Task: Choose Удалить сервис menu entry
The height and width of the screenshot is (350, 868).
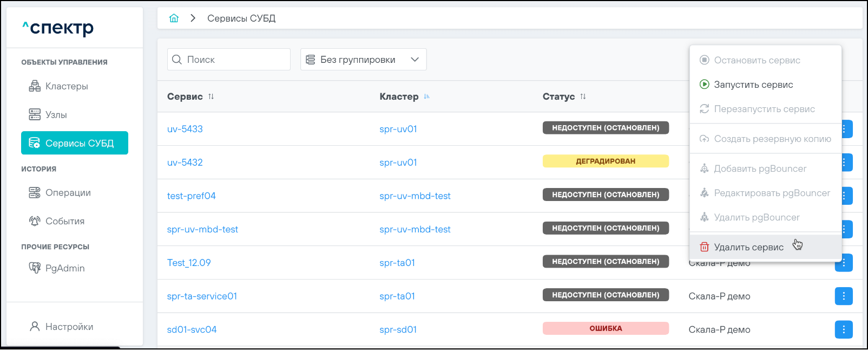Action: 748,247
